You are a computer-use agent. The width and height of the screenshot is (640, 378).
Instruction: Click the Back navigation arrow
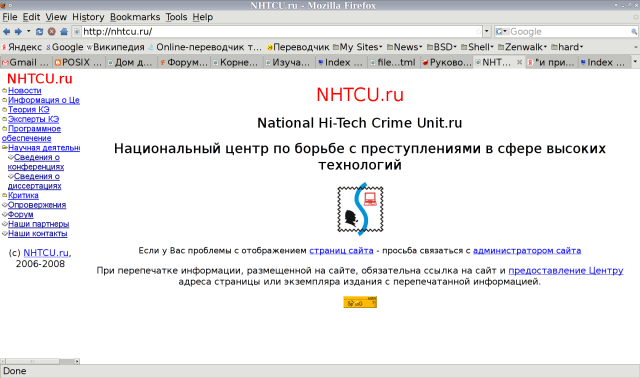click(7, 31)
